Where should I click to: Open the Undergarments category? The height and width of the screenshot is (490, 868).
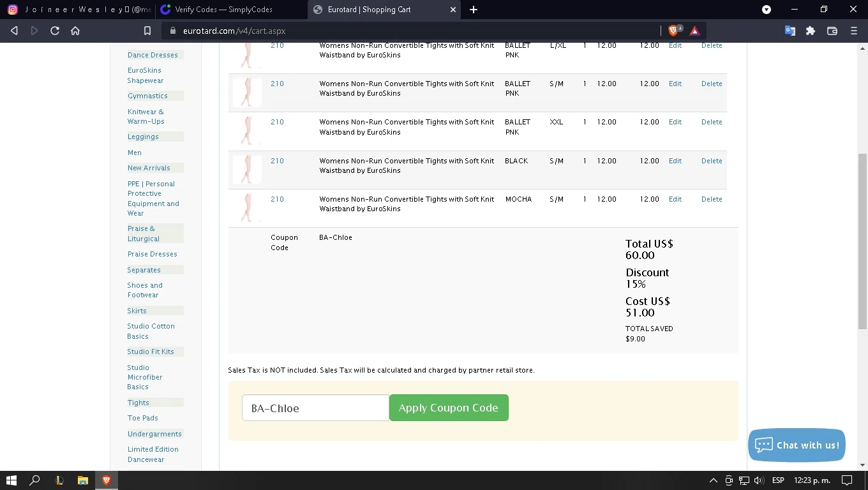click(x=154, y=434)
